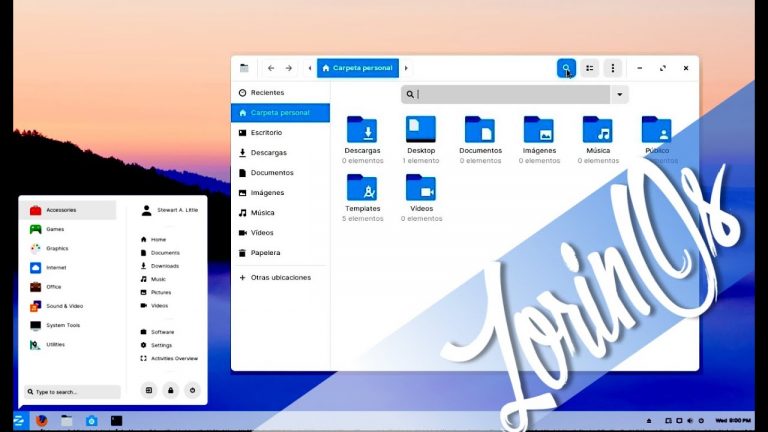
Task: Open Vídeos in the sidebar
Action: pyautogui.click(x=281, y=233)
